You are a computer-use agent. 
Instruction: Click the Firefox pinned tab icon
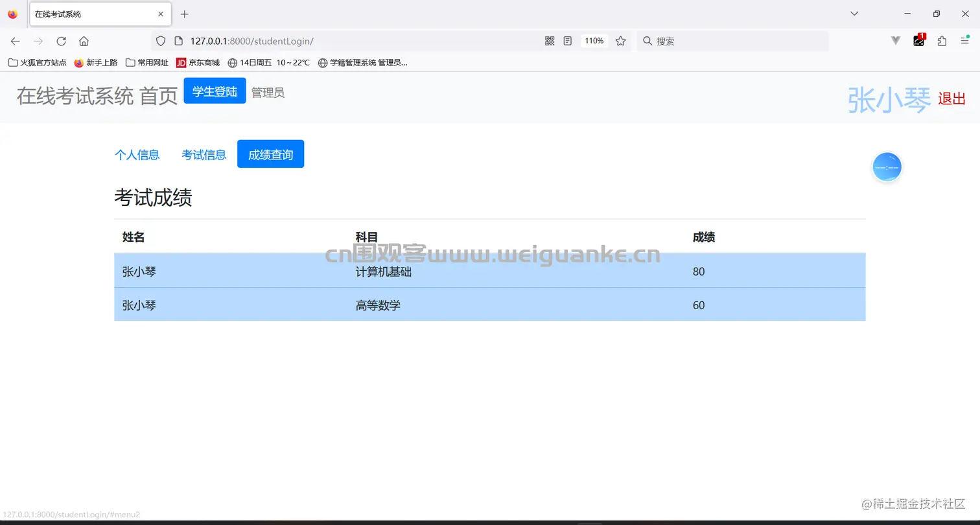(12, 14)
